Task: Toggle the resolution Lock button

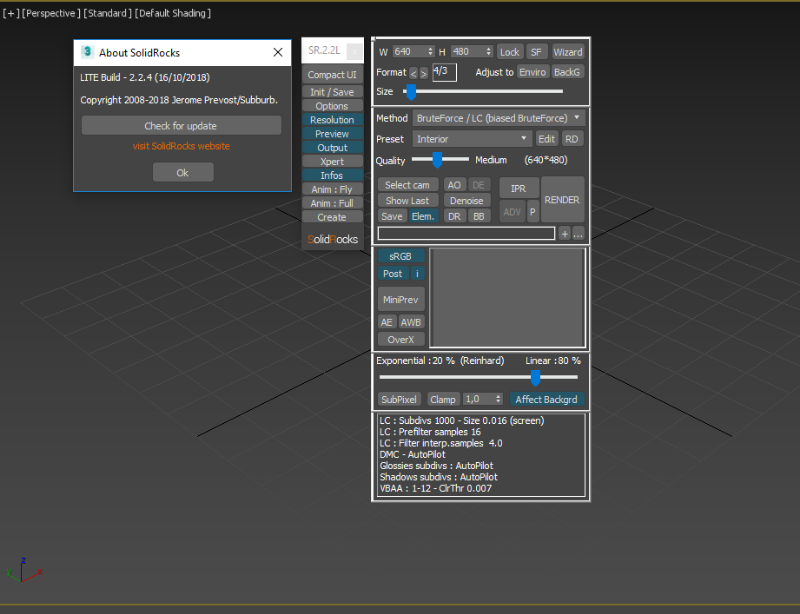Action: pos(509,52)
